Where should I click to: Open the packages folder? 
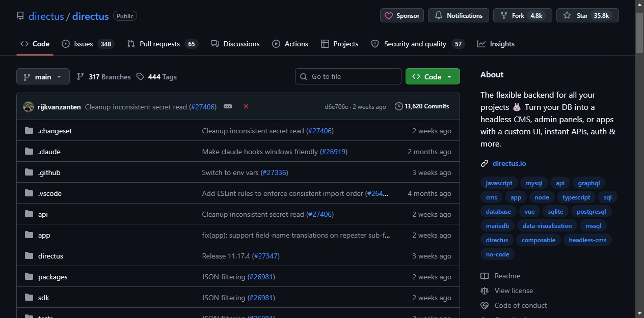[52, 277]
